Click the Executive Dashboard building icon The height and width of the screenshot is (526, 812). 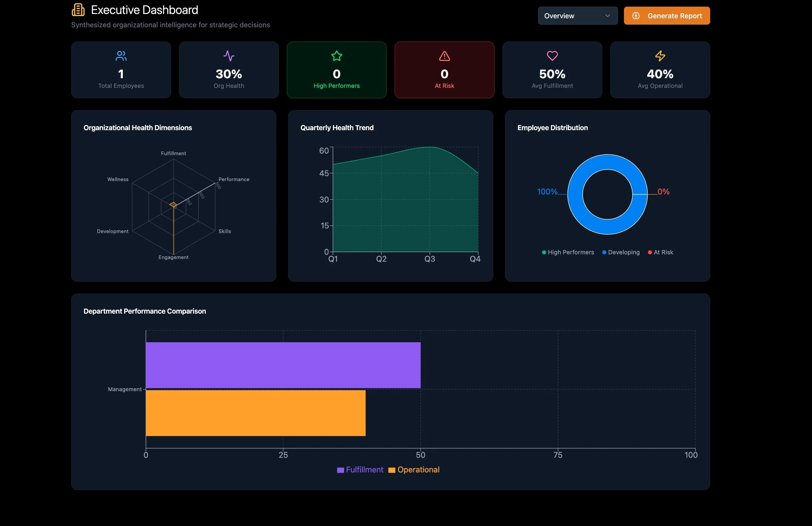pyautogui.click(x=78, y=10)
